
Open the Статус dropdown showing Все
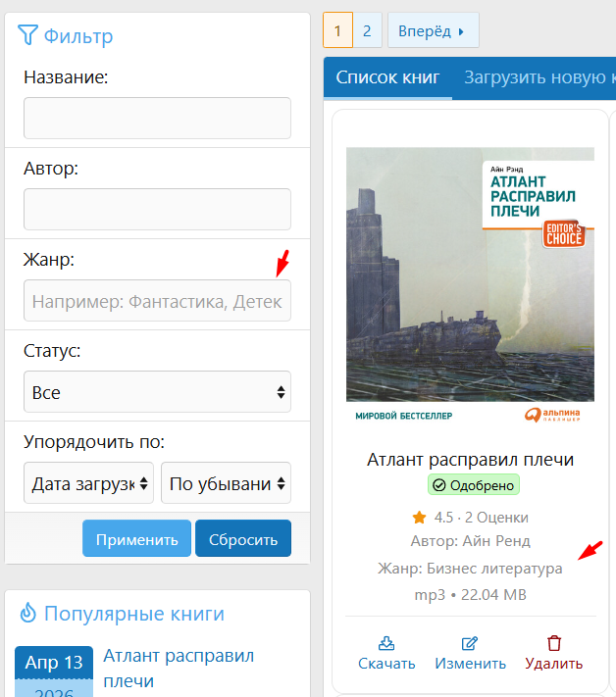tap(158, 391)
